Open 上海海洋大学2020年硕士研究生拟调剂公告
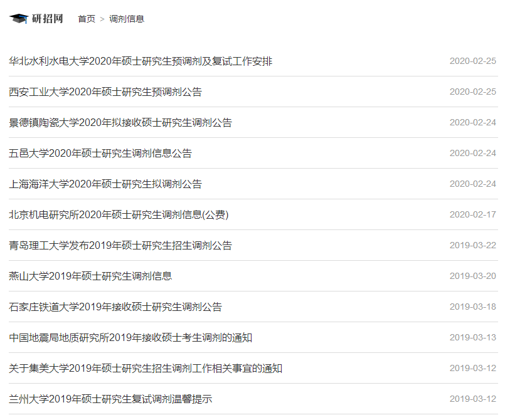This screenshot has height=420, width=505. [105, 184]
